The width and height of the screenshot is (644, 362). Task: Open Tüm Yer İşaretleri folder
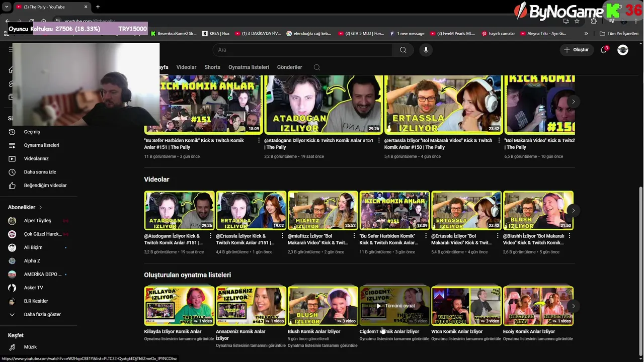pyautogui.click(x=619, y=34)
